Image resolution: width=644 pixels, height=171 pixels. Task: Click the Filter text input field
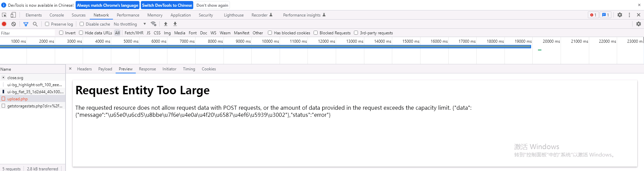coord(28,33)
